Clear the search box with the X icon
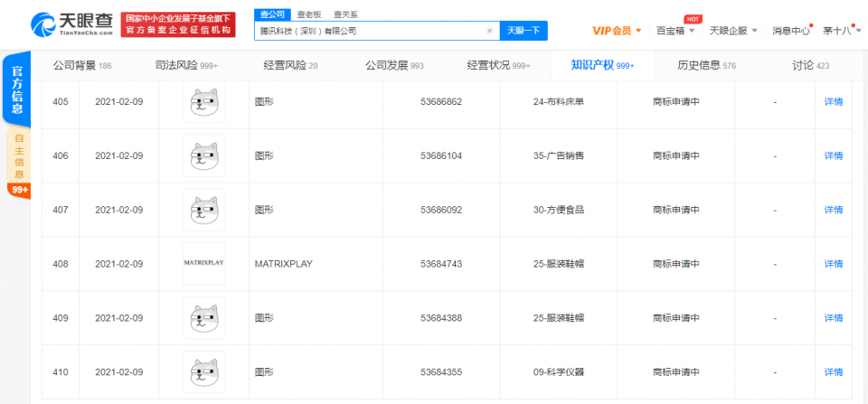 (489, 31)
